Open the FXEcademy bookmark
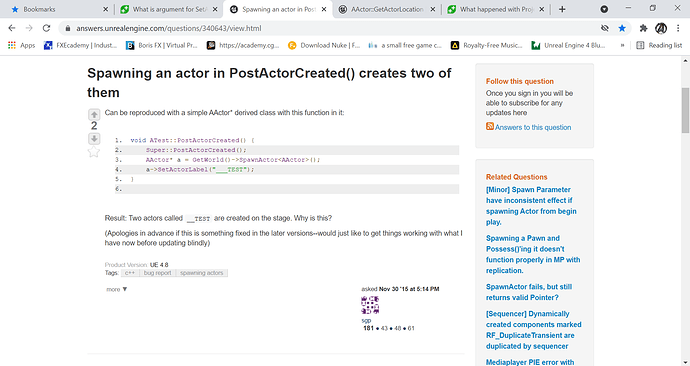Viewport: 690px width, 366px height. pos(81,45)
